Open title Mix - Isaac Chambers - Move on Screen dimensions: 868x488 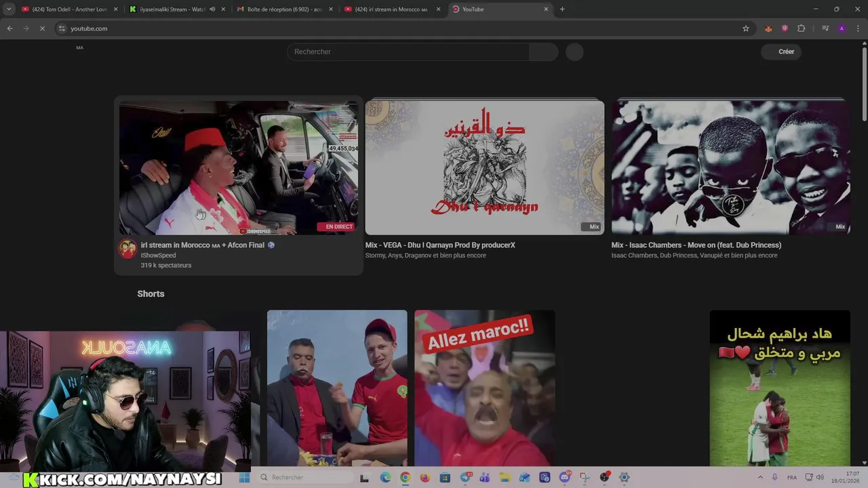coord(696,245)
